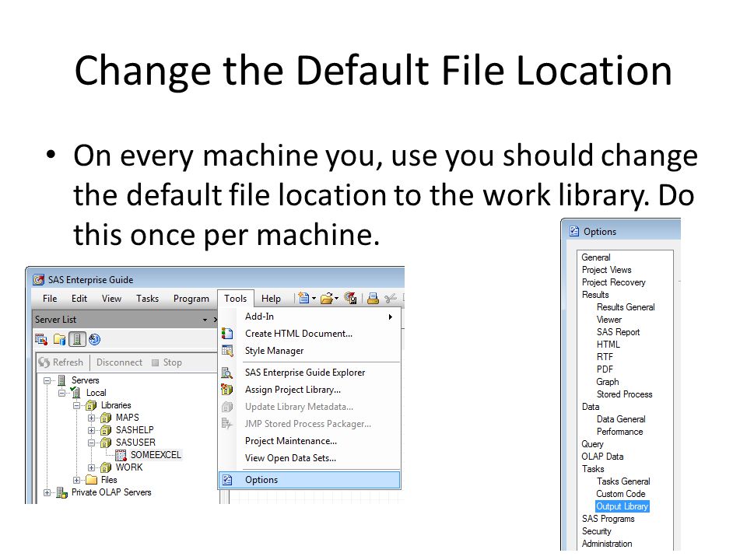
Task: Choose View Open Data Sets... menu item
Action: click(310, 459)
